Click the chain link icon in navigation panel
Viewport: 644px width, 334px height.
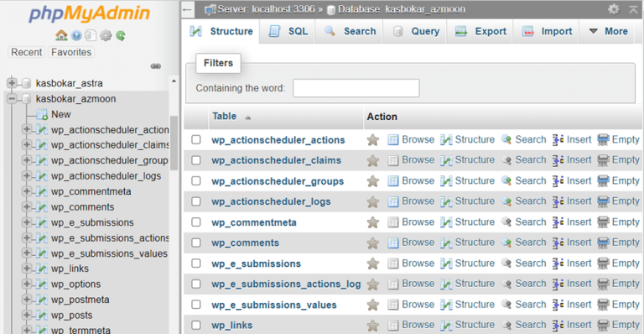(156, 66)
